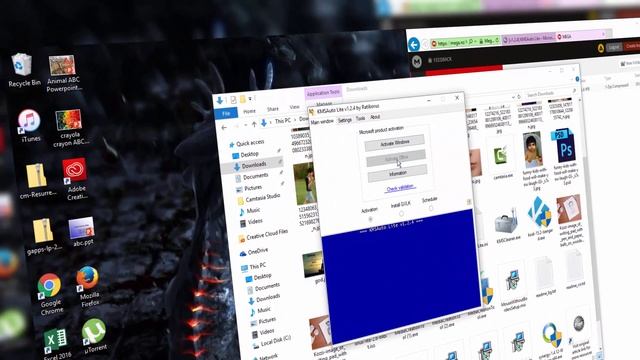Open Tools tab in KMSAuto
The width and height of the screenshot is (640, 360).
(x=360, y=118)
